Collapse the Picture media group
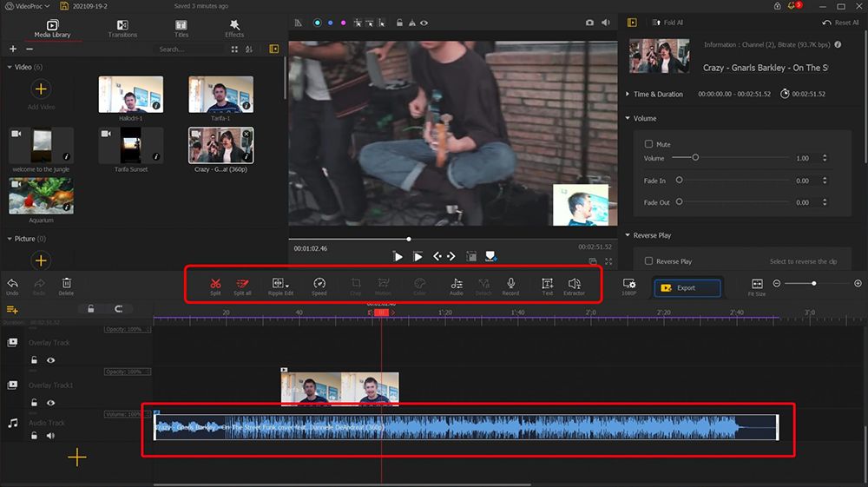 [10, 239]
